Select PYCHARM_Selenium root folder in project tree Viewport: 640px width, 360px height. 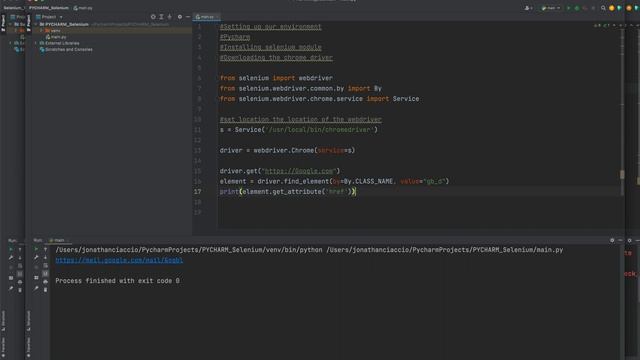[x=64, y=24]
